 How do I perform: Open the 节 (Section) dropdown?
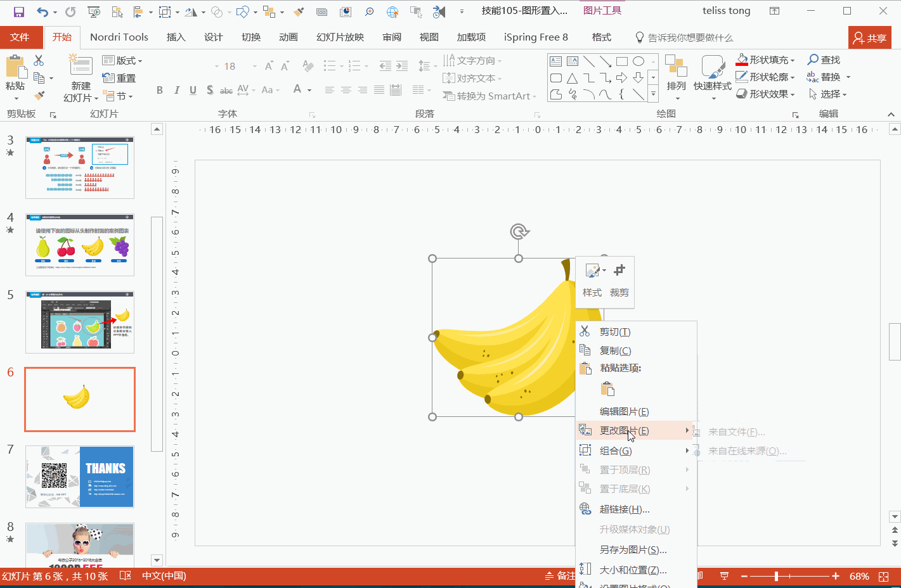[x=119, y=96]
